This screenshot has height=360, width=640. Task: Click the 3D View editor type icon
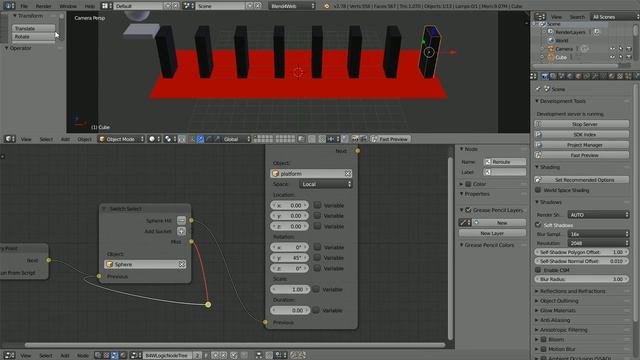coord(10,139)
